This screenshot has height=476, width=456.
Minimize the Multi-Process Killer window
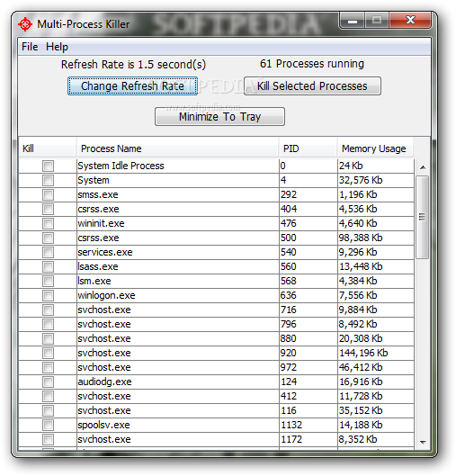click(x=353, y=20)
